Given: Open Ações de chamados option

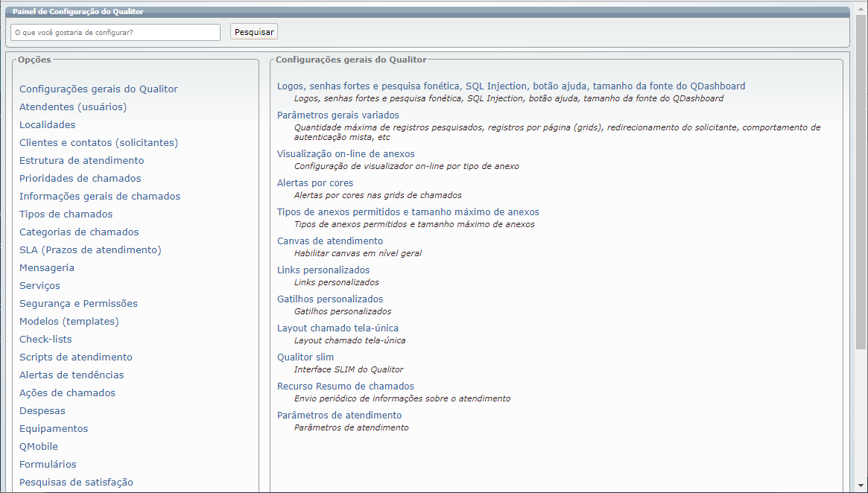Looking at the screenshot, I should pyautogui.click(x=68, y=393).
